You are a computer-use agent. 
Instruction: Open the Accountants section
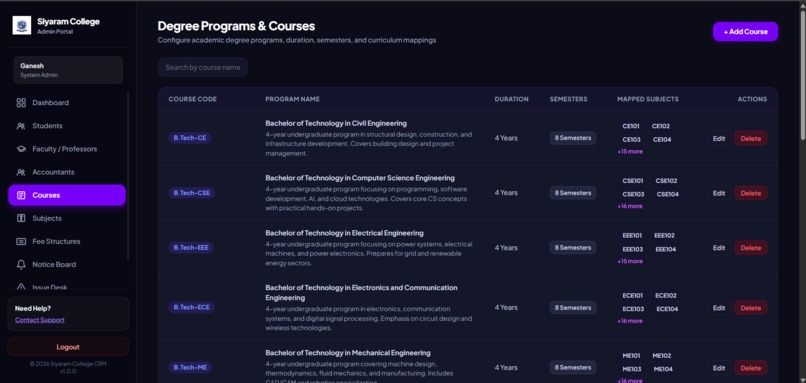[67, 172]
